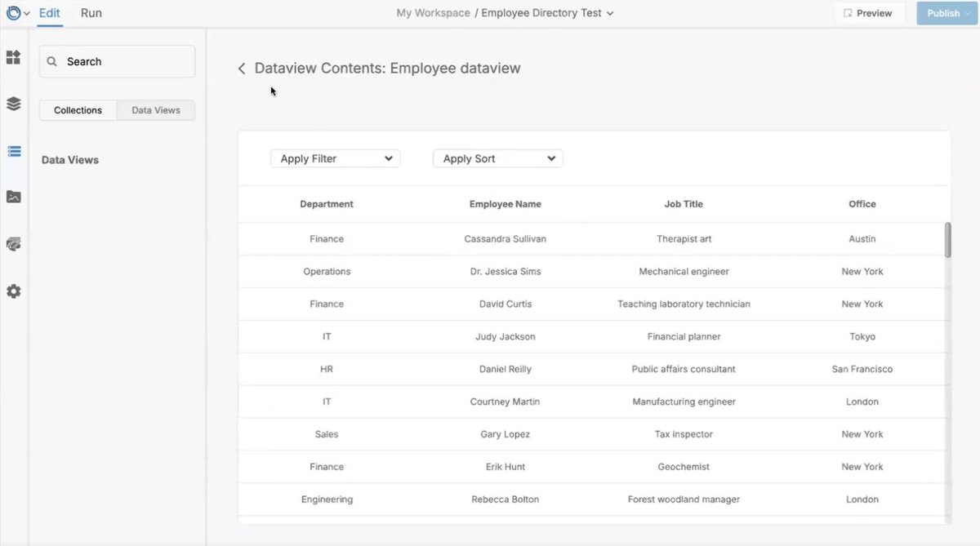This screenshot has width=980, height=546.
Task: Open My Workspace breadcrumb link
Action: point(433,13)
